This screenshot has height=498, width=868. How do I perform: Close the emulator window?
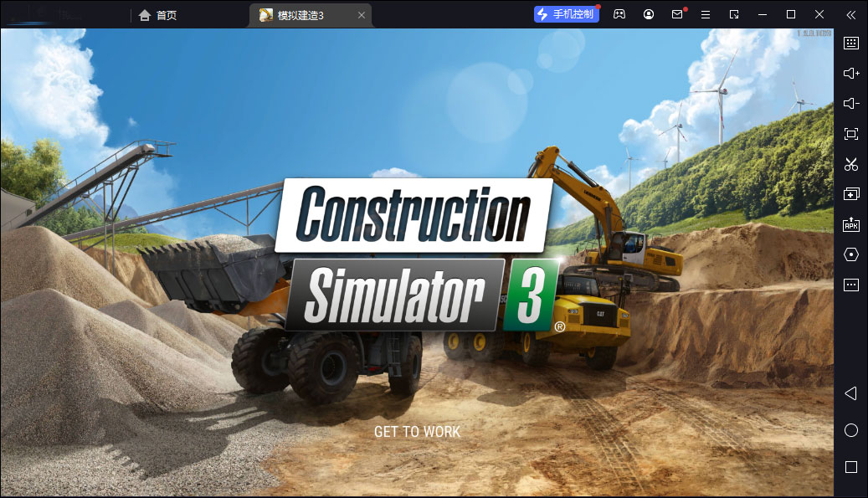pyautogui.click(x=819, y=14)
